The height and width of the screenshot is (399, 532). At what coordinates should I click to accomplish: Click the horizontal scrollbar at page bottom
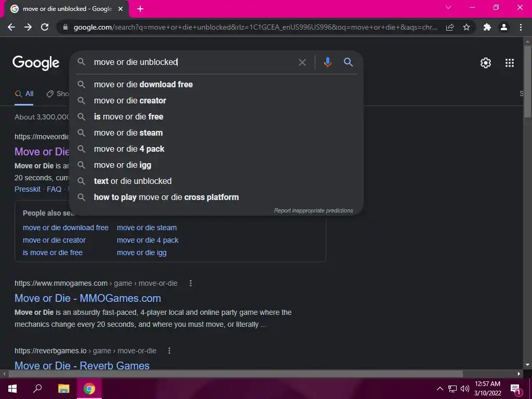click(236, 374)
